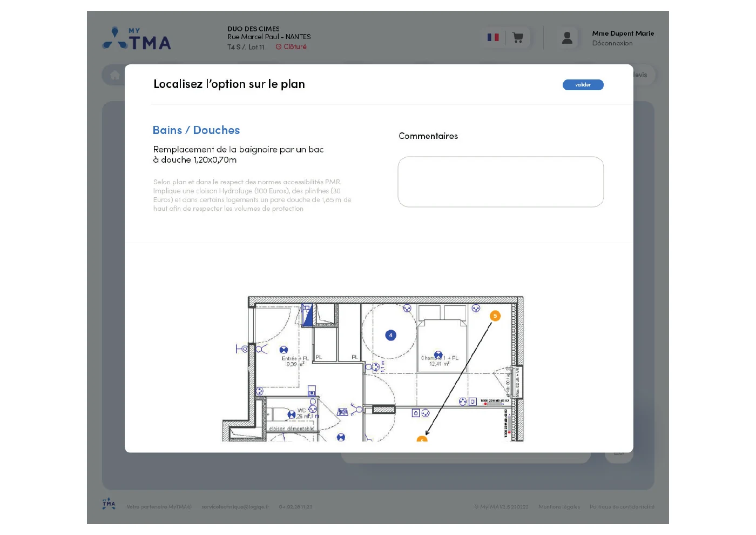Click the 'DUO DES CIMES' project title
The width and height of the screenshot is (756, 535).
253,29
